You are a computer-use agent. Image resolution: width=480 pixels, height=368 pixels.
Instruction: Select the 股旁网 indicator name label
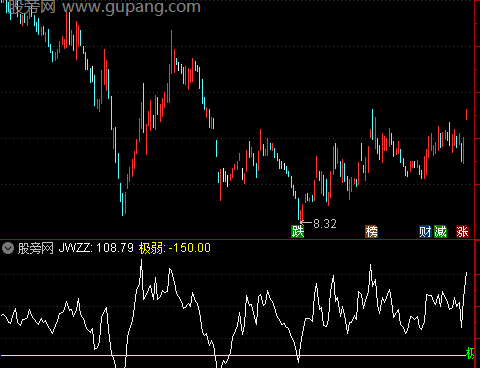36,248
